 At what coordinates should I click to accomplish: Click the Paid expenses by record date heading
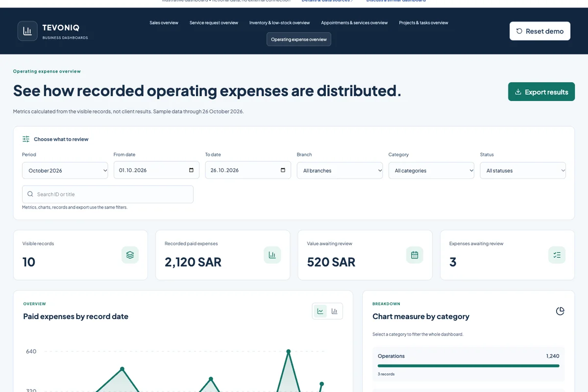coord(76,317)
